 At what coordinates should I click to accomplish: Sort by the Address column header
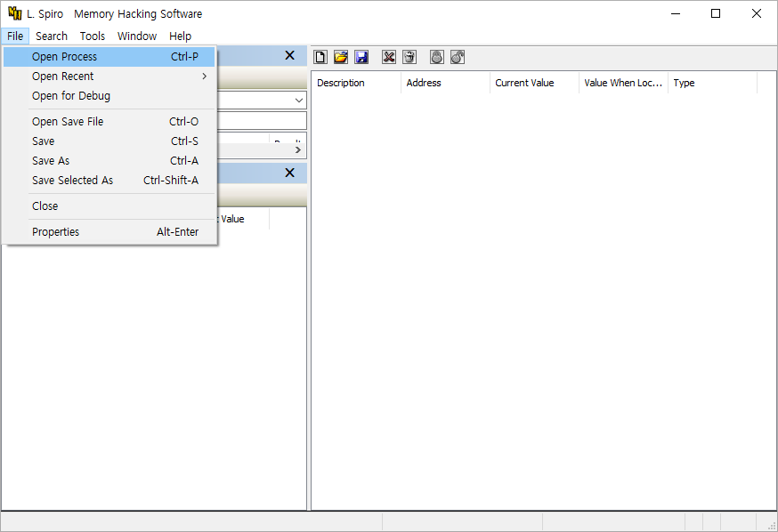[445, 83]
